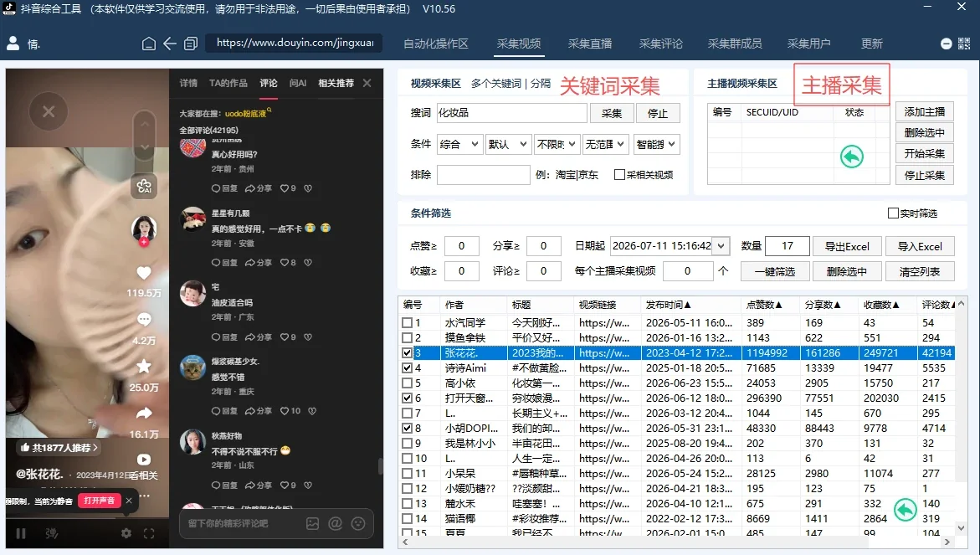Like the video with the heart icon
Image resolution: width=980 pixels, height=555 pixels.
click(144, 273)
